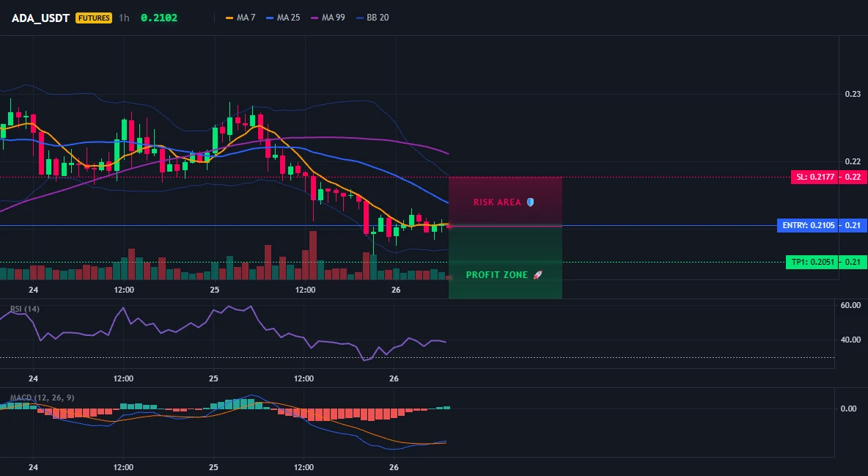The image size is (868, 476).
Task: Click the 0.00 MACD axis label
Action: pyautogui.click(x=848, y=409)
